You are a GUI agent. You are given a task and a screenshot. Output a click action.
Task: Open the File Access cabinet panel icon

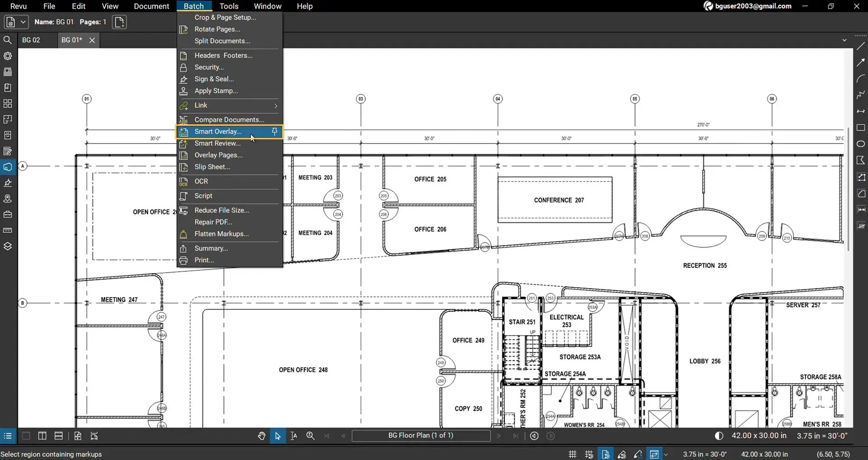[x=8, y=135]
